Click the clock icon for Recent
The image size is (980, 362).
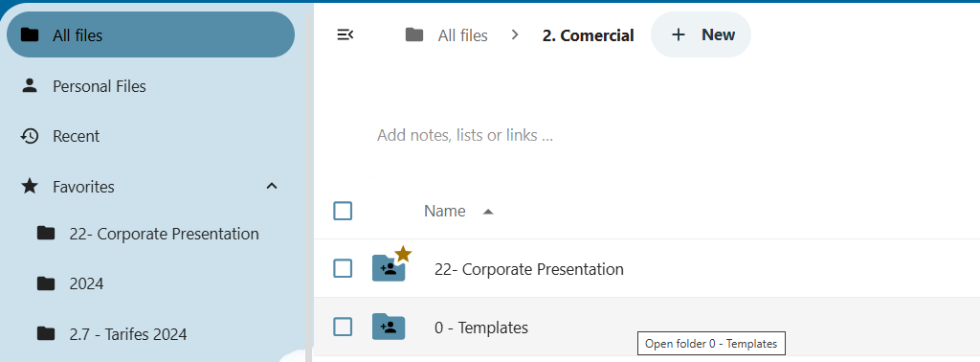[x=30, y=136]
